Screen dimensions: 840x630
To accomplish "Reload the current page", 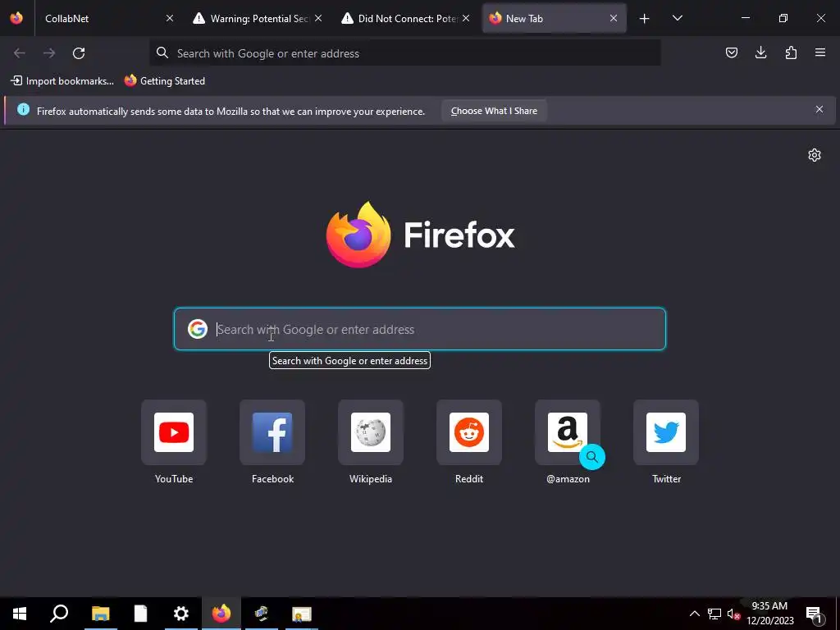I will tap(79, 53).
